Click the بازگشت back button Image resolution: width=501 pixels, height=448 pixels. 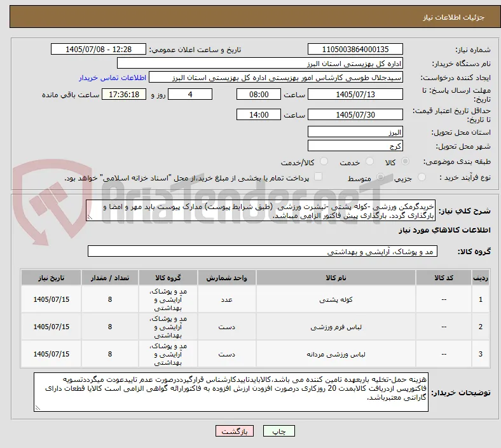point(235,431)
